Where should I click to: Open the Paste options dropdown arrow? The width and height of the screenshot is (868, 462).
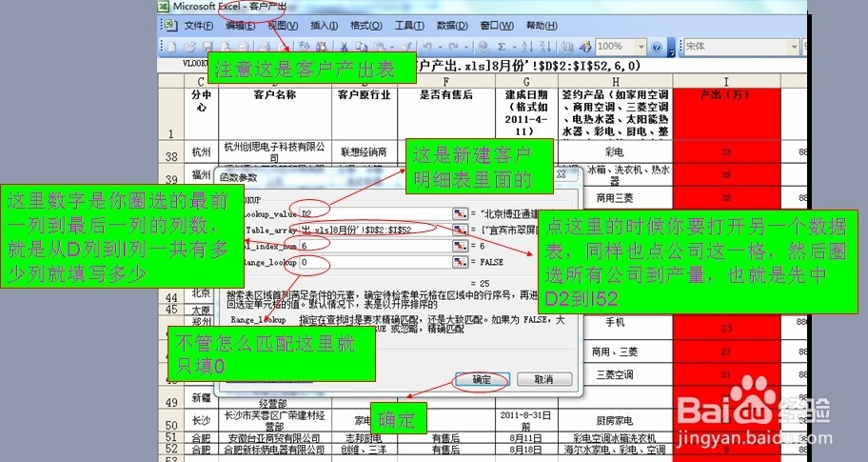(392, 48)
